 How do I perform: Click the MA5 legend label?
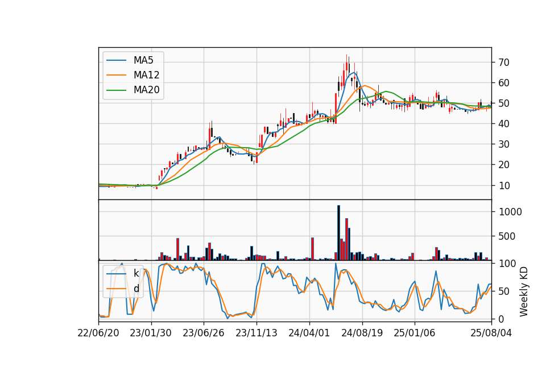[x=143, y=60]
